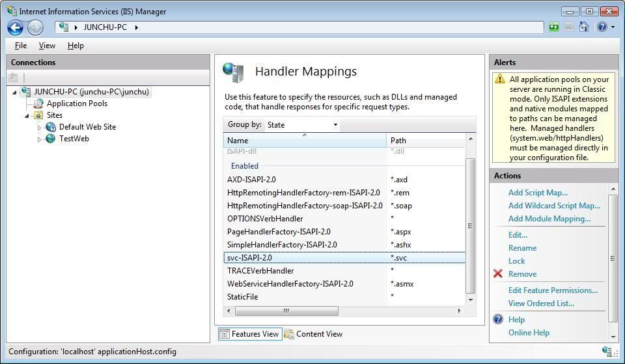Select the StaticFile handler row

click(344, 297)
